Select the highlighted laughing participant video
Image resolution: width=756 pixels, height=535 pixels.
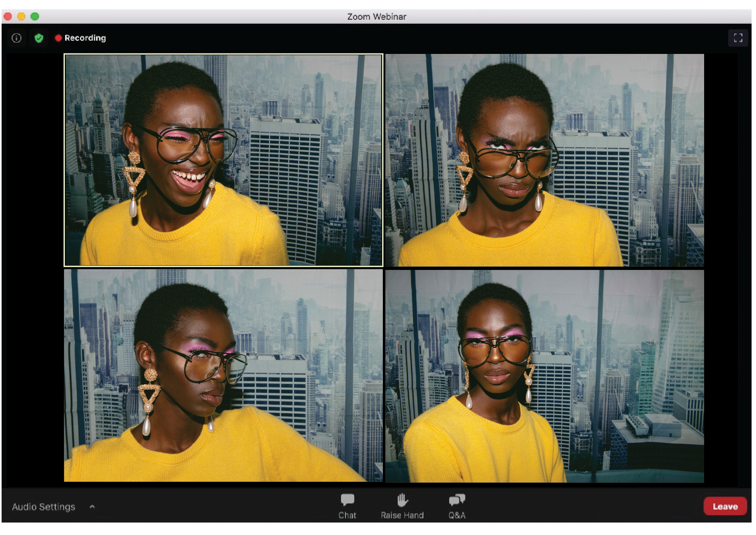tap(223, 160)
